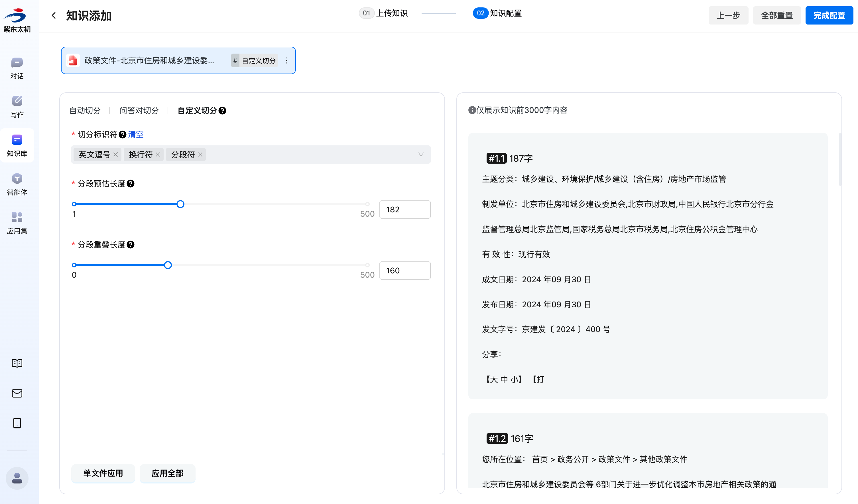Open the 写作 writing section
Viewport: 858px width, 504px height.
tap(17, 107)
